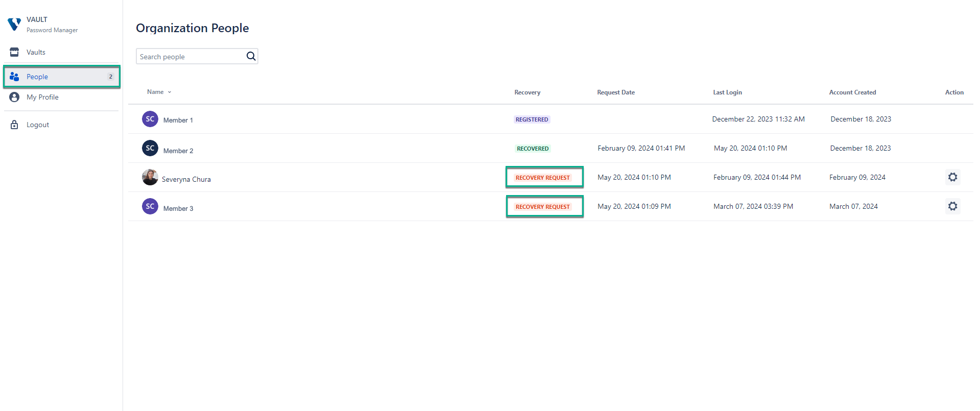The height and width of the screenshot is (411, 980).
Task: Click Severyna Chura's profile photo
Action: 150,177
